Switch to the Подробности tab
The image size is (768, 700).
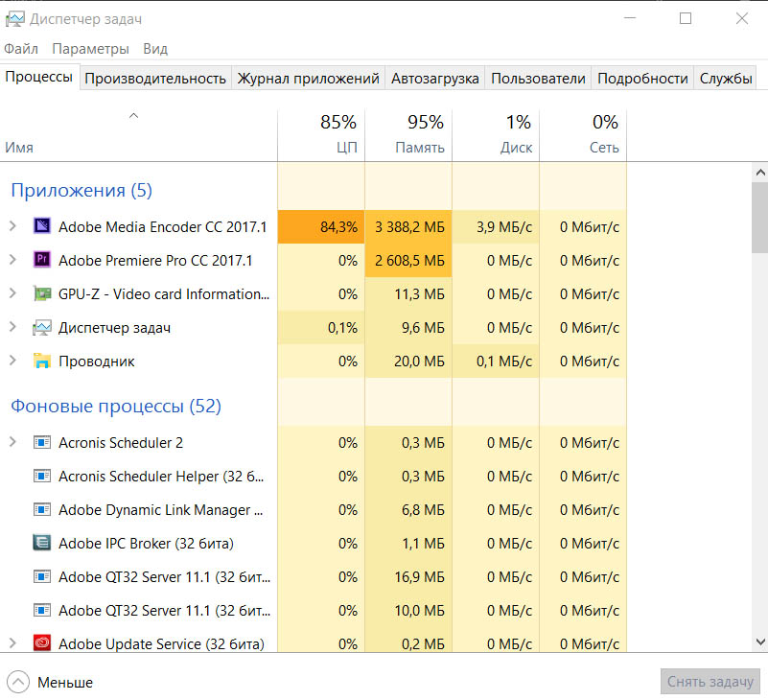point(642,79)
